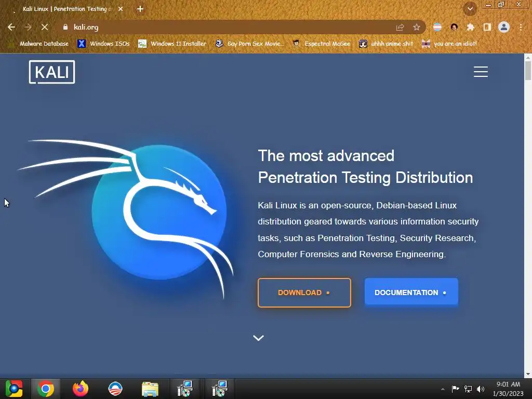The image size is (532, 399).
Task: Open the striped flag extension icon
Action: (437, 28)
